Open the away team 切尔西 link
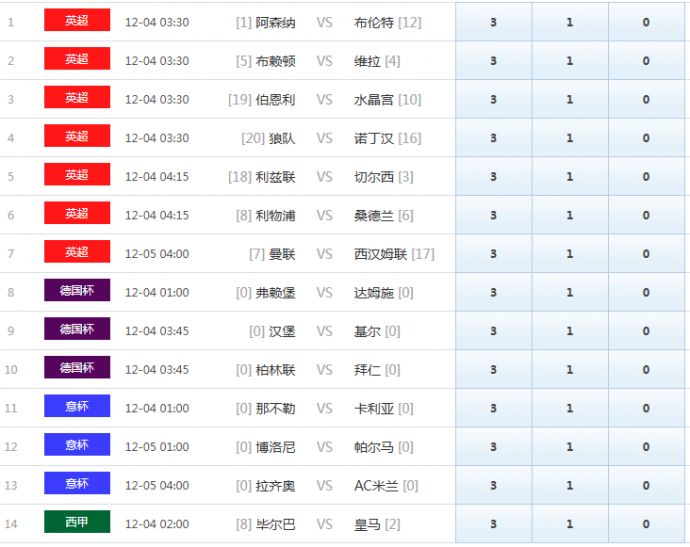 click(x=374, y=177)
